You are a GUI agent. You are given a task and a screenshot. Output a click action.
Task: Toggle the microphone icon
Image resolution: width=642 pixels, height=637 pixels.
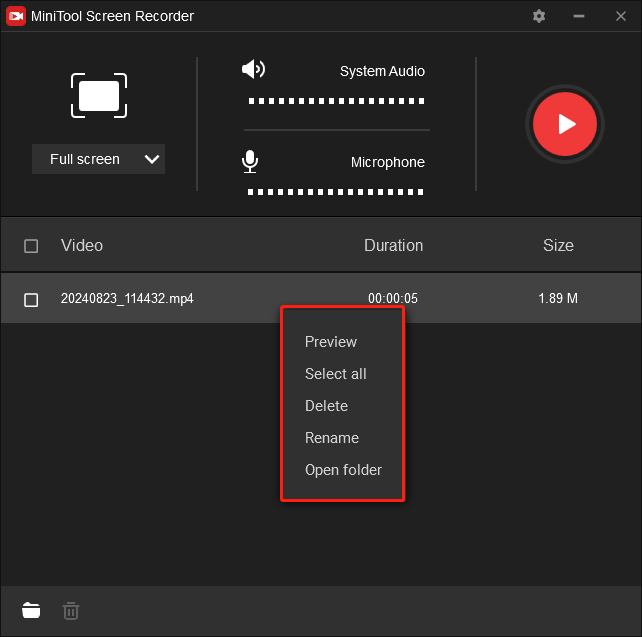pos(250,162)
